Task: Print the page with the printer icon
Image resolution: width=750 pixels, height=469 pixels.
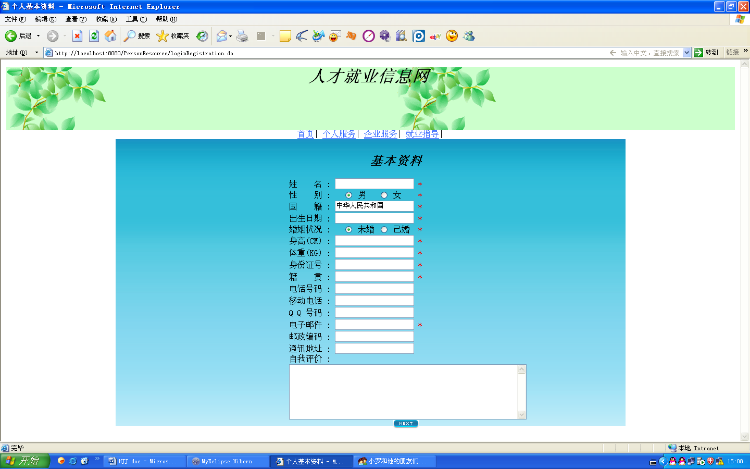Action: [x=243, y=36]
